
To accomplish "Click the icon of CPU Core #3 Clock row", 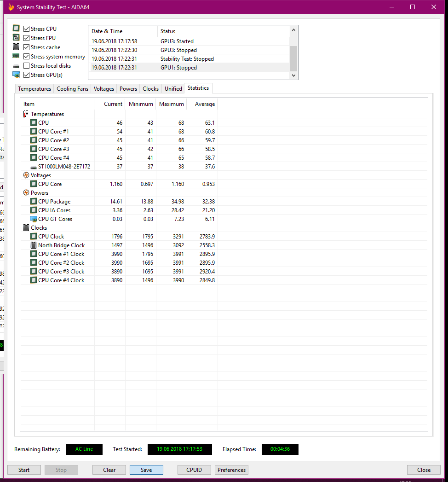I will (34, 272).
